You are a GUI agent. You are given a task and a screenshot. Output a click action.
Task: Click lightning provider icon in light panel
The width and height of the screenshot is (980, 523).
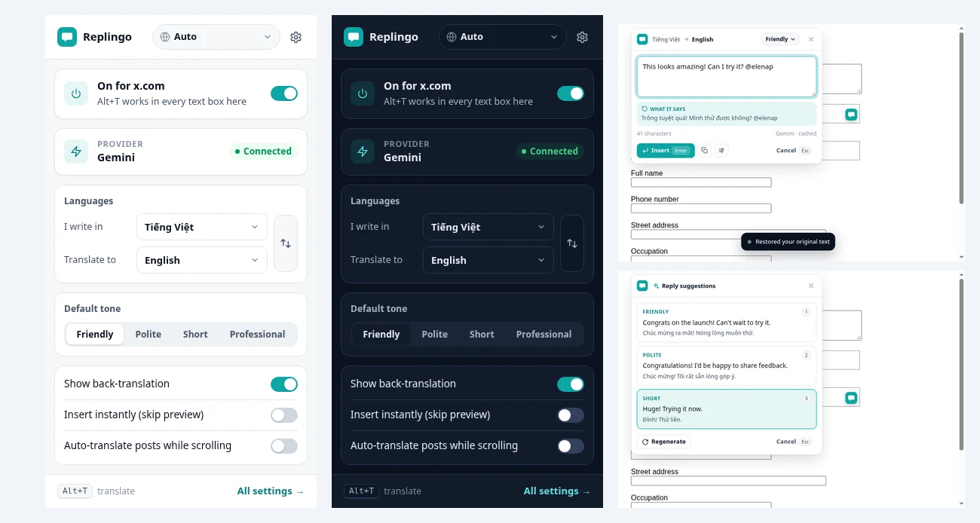point(76,151)
